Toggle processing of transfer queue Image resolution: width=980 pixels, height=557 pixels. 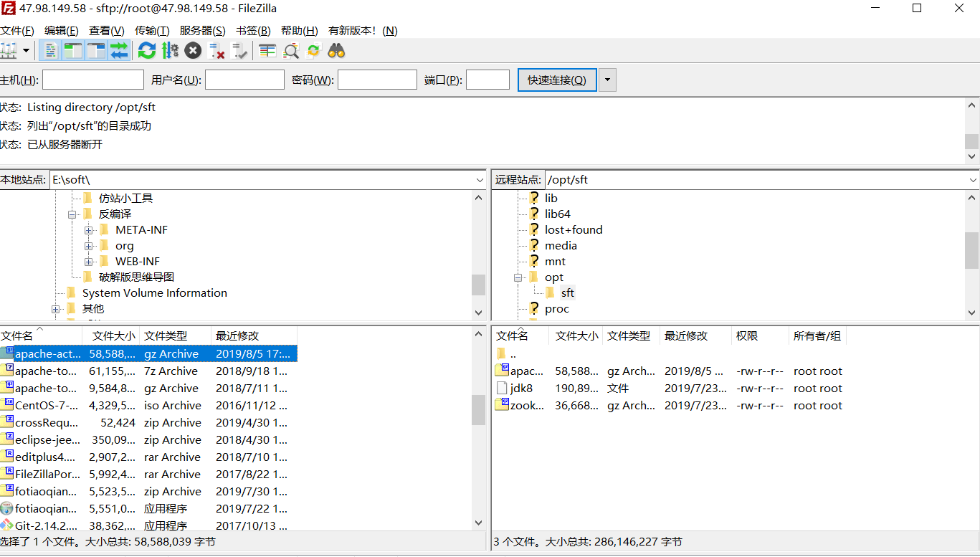[x=170, y=51]
